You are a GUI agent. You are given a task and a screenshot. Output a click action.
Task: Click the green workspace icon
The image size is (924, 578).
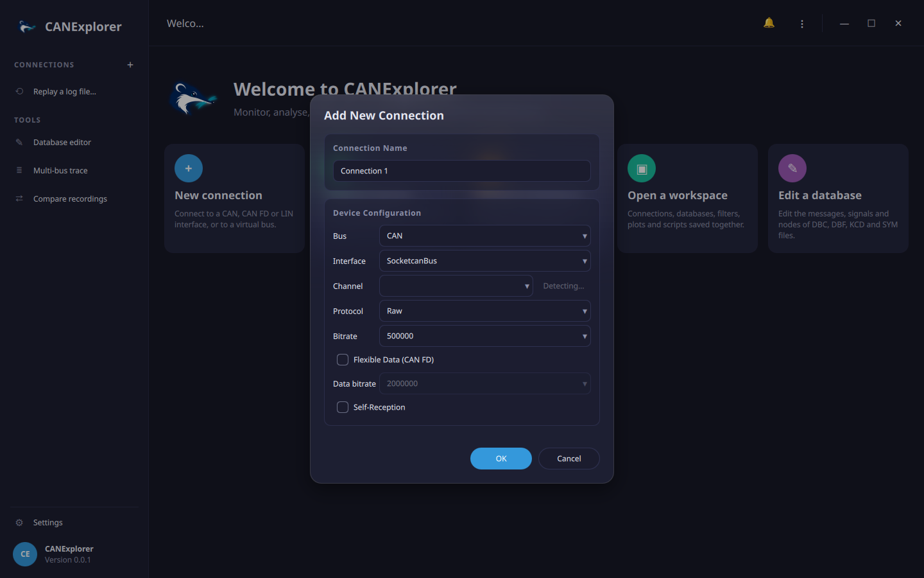[x=642, y=168]
